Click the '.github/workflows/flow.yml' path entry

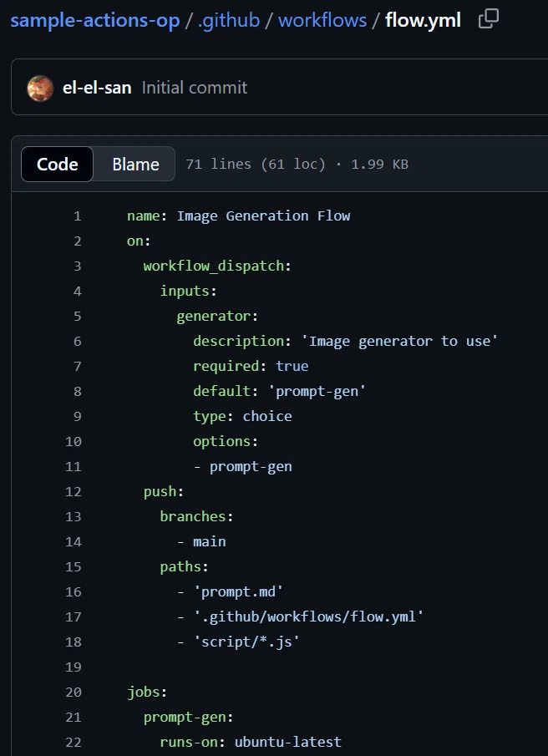pyautogui.click(x=308, y=617)
